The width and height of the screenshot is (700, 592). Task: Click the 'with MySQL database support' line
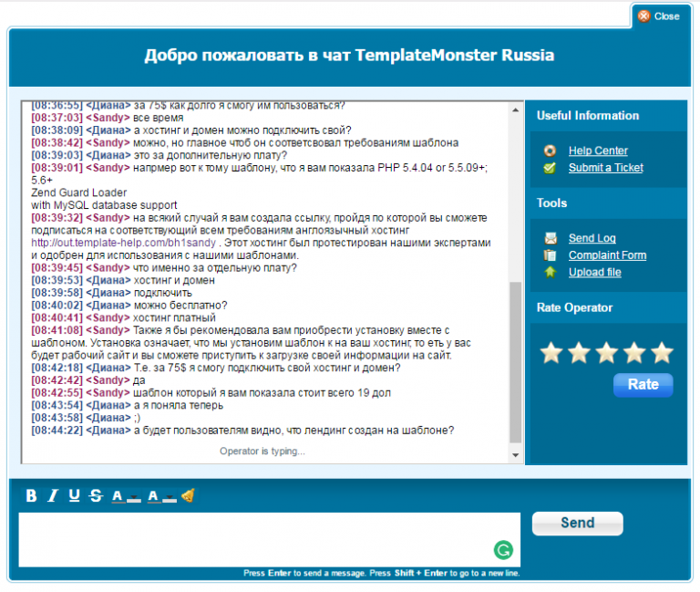click(x=104, y=205)
